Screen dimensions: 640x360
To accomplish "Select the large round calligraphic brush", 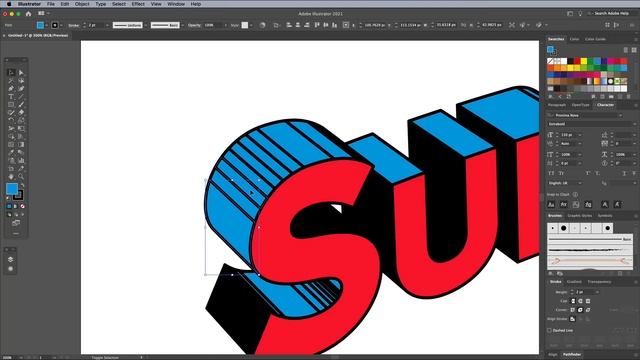I will pos(564,228).
